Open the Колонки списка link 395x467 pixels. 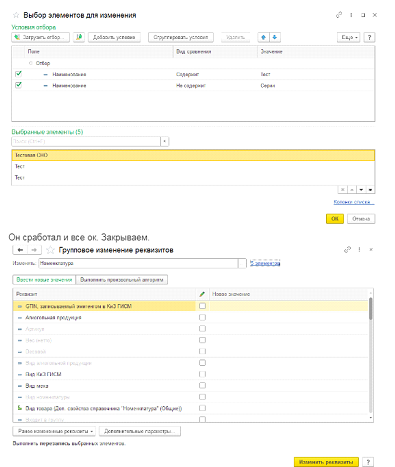coord(354,202)
